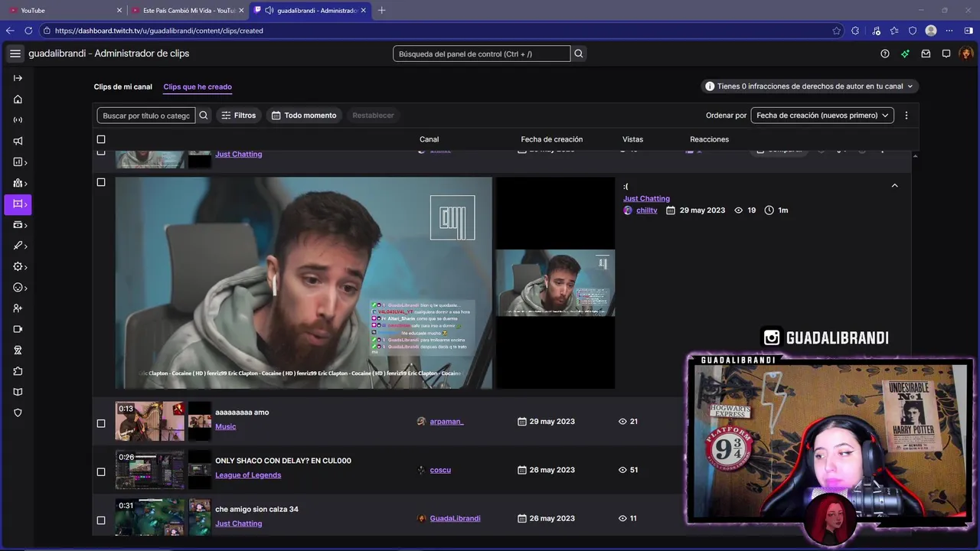Click the 'Fecha de creación' column header
980x551 pixels.
point(552,139)
